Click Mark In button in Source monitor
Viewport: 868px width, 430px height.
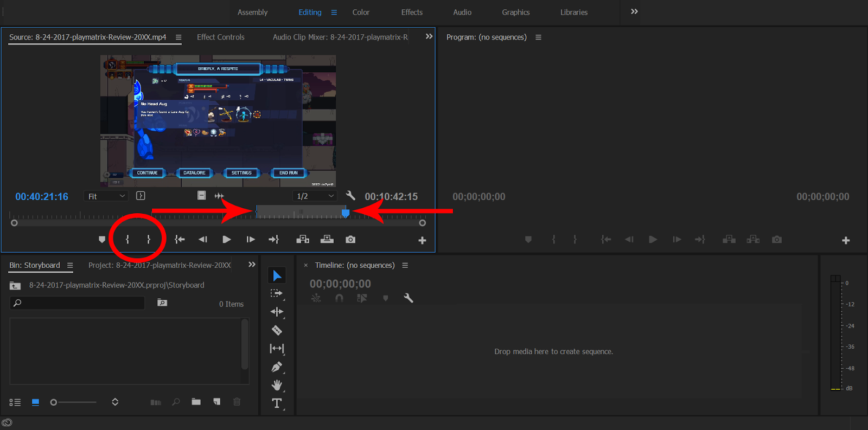coord(127,239)
